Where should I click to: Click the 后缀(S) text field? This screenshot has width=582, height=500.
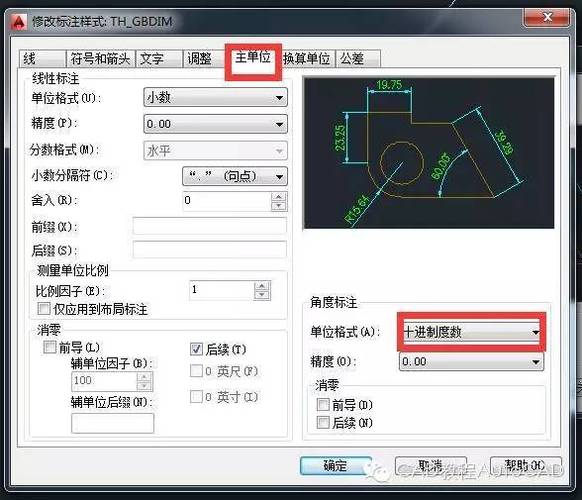pos(210,249)
